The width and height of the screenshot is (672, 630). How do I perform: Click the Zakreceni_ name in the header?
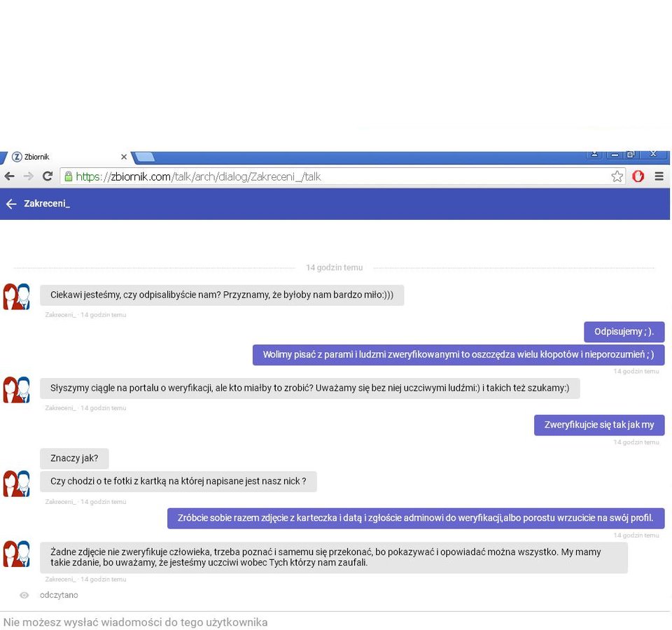click(47, 204)
